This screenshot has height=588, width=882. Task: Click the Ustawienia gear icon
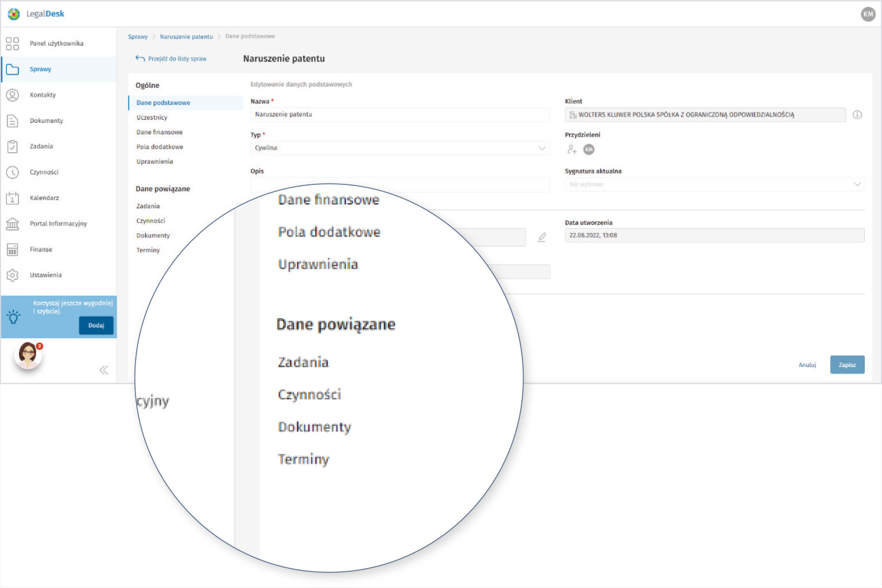12,276
